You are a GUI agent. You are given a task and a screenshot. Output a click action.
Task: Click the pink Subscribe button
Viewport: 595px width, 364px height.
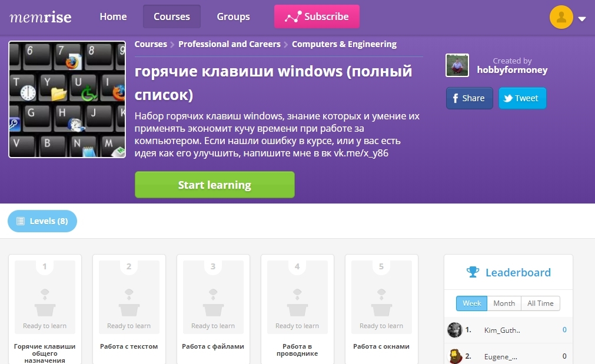point(317,16)
